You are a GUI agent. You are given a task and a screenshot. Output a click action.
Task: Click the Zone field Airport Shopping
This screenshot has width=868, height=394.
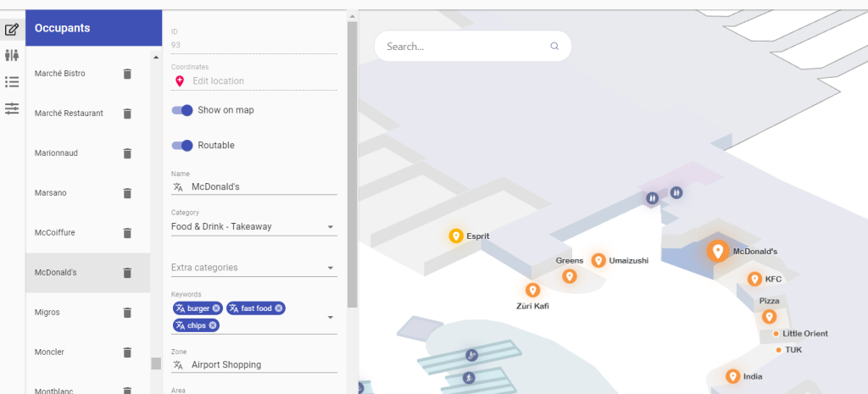click(254, 365)
